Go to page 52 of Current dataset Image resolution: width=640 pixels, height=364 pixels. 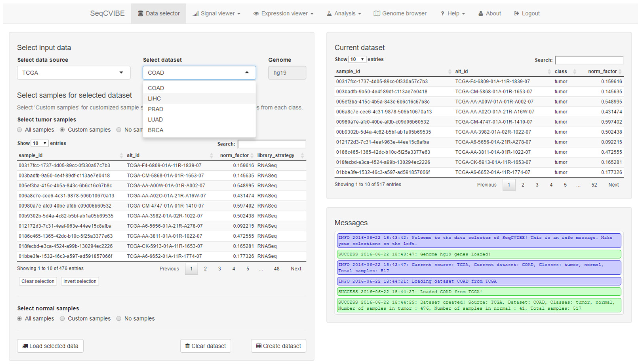tap(594, 185)
